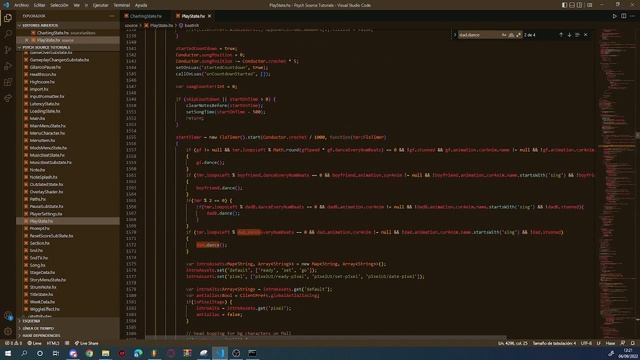Open Windows taskbar search
Image resolution: width=640 pixels, height=360 pixels.
pyautogui.click(x=24, y=353)
